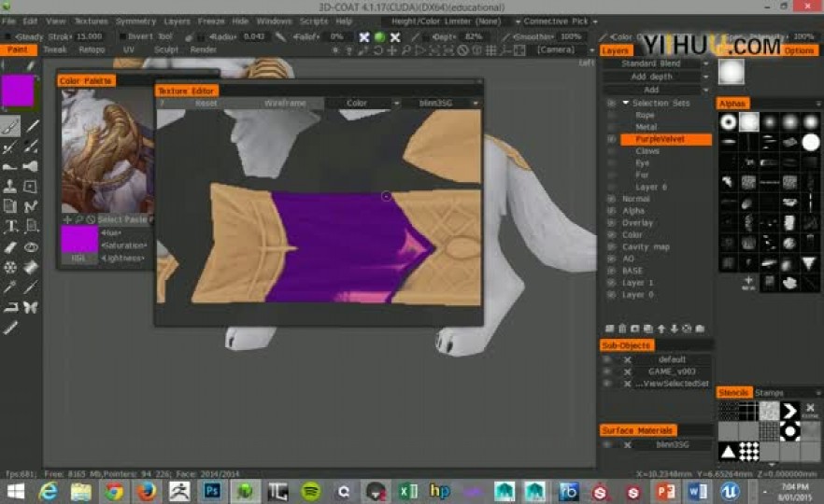824x504 pixels.
Task: Select the chevron arrow stencil
Action: 789,411
